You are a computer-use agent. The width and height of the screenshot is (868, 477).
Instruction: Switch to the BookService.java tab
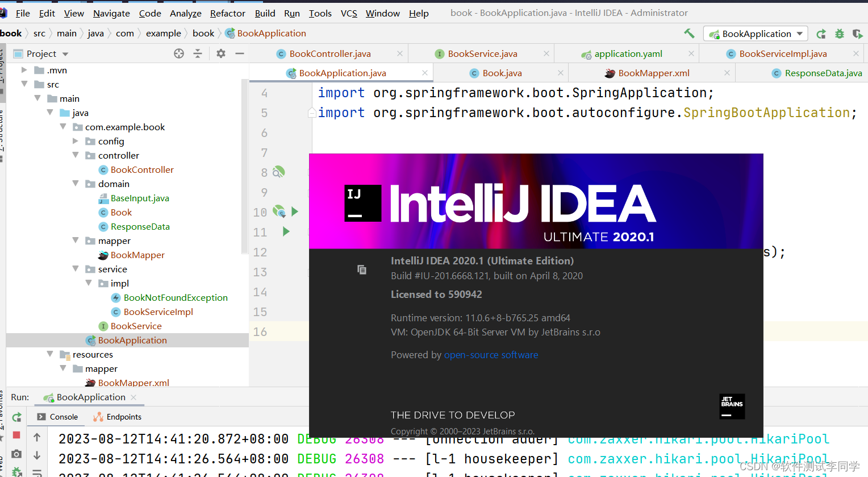point(482,53)
